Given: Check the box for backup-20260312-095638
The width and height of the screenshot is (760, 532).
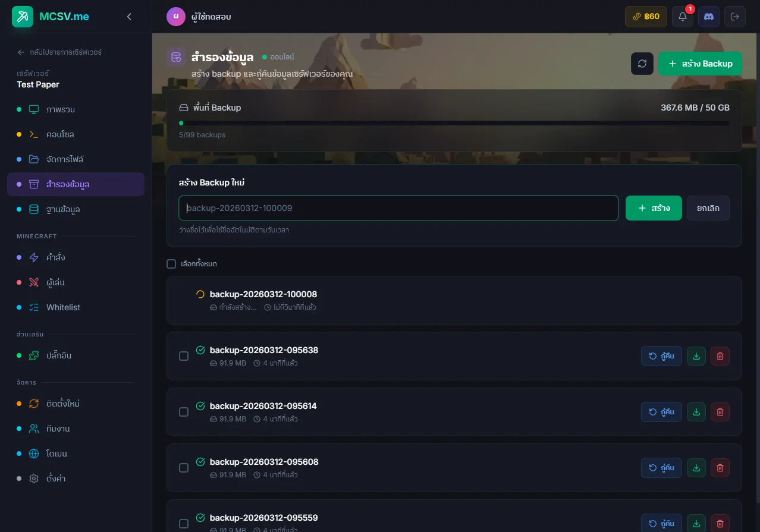Looking at the screenshot, I should point(184,356).
